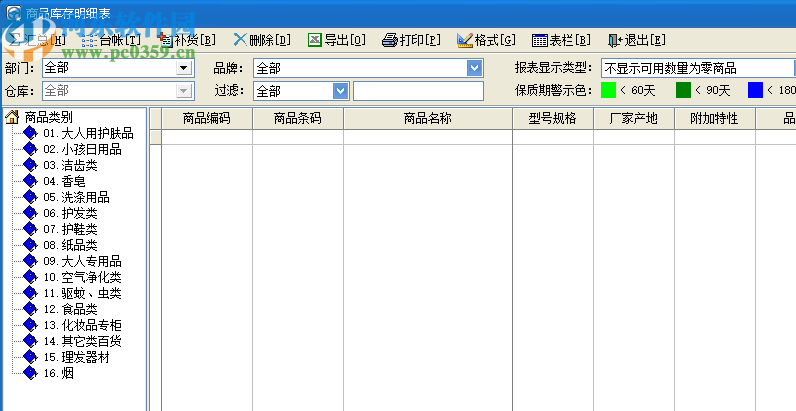The image size is (796, 411).
Task: Click the house icon beside 商品类别
Action: tap(12, 118)
